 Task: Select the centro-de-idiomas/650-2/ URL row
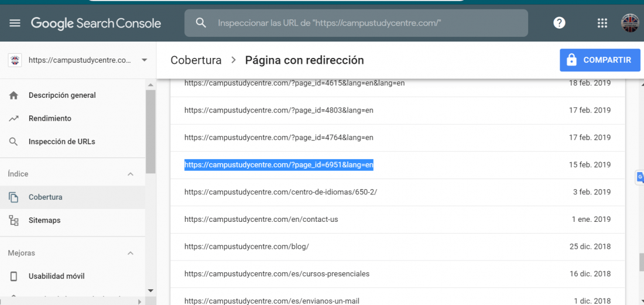tap(398, 192)
